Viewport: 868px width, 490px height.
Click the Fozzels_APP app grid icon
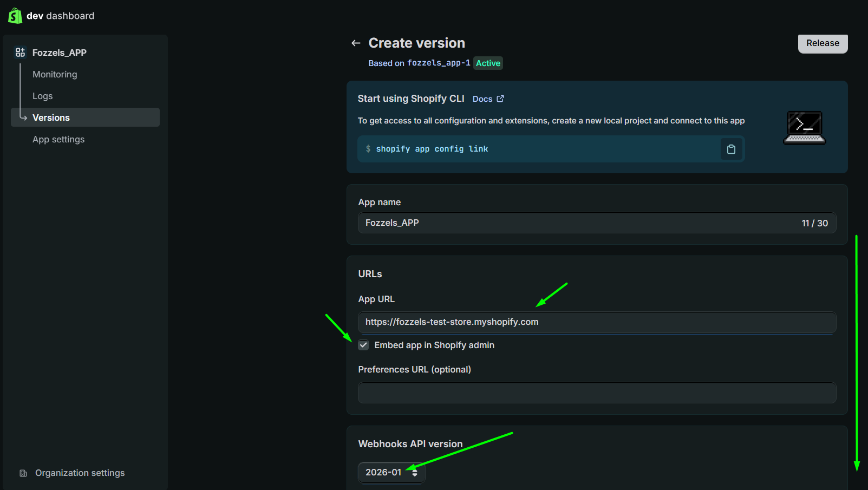20,53
